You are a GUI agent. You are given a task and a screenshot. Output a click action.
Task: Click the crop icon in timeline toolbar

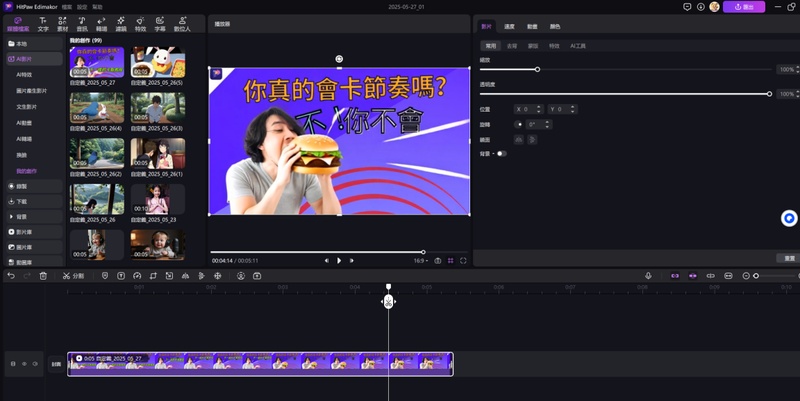tap(153, 275)
